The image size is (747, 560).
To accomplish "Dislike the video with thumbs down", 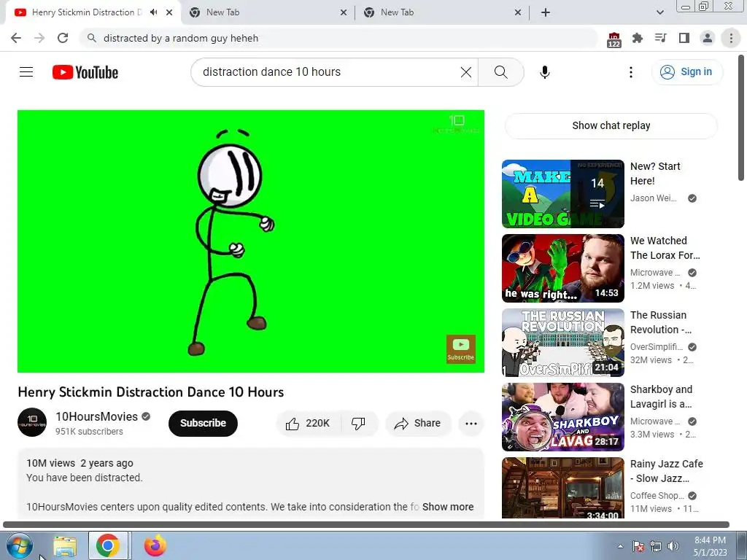I will pos(358,424).
